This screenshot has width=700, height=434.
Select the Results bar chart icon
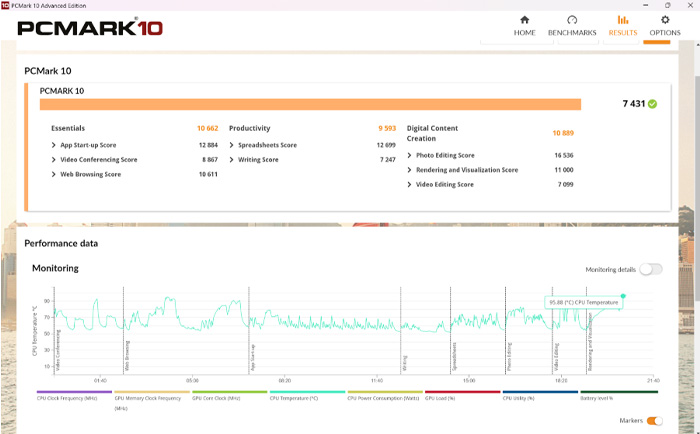click(x=623, y=20)
